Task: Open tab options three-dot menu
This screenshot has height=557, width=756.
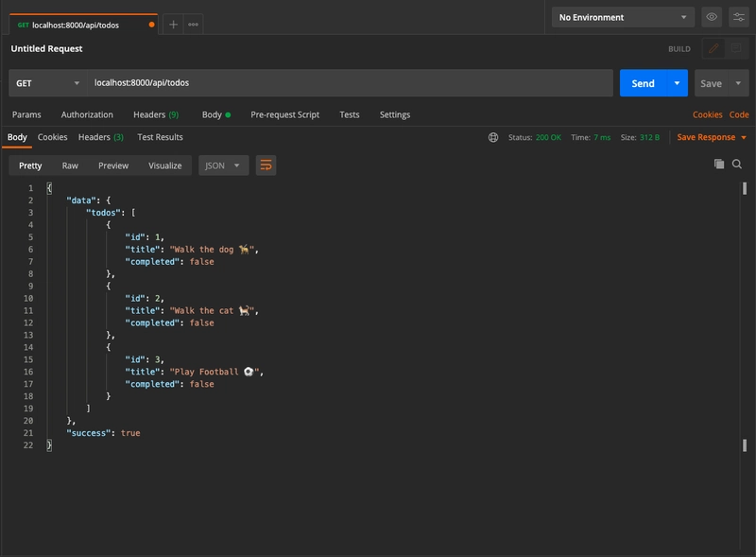Action: [193, 25]
